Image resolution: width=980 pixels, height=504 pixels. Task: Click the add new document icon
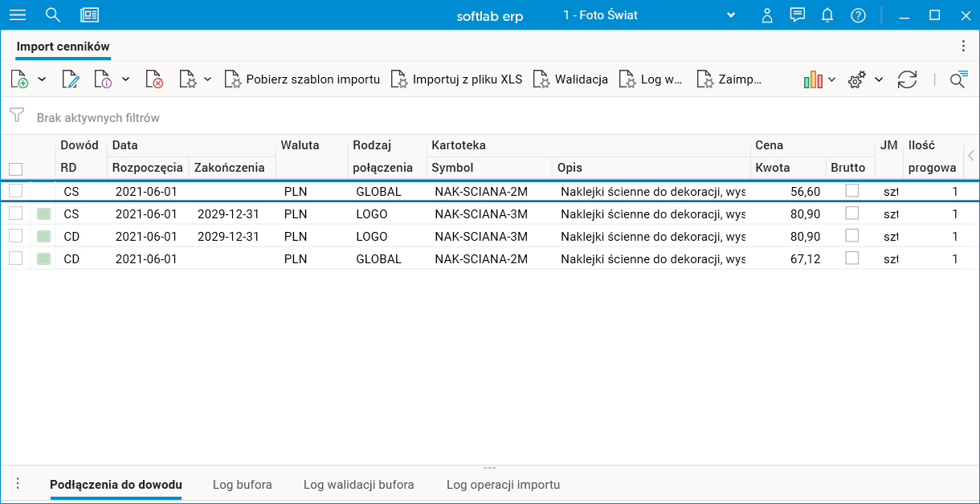19,79
